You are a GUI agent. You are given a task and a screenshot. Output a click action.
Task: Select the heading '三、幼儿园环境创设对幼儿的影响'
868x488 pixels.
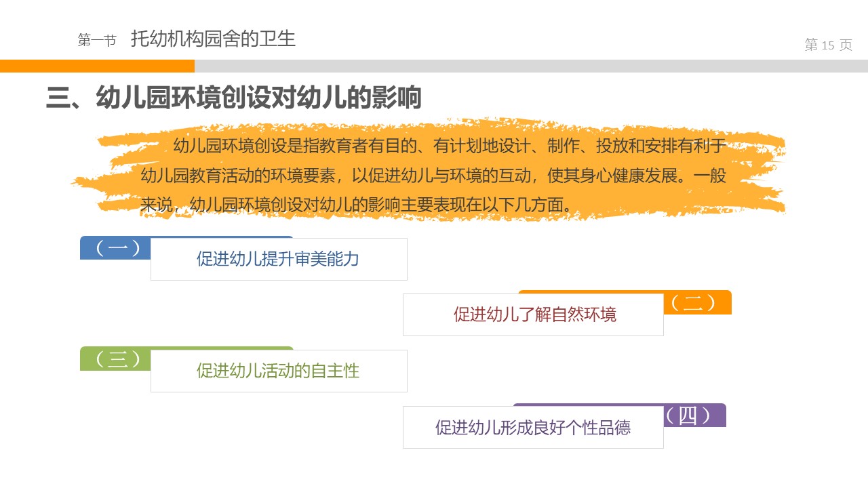pyautogui.click(x=234, y=98)
